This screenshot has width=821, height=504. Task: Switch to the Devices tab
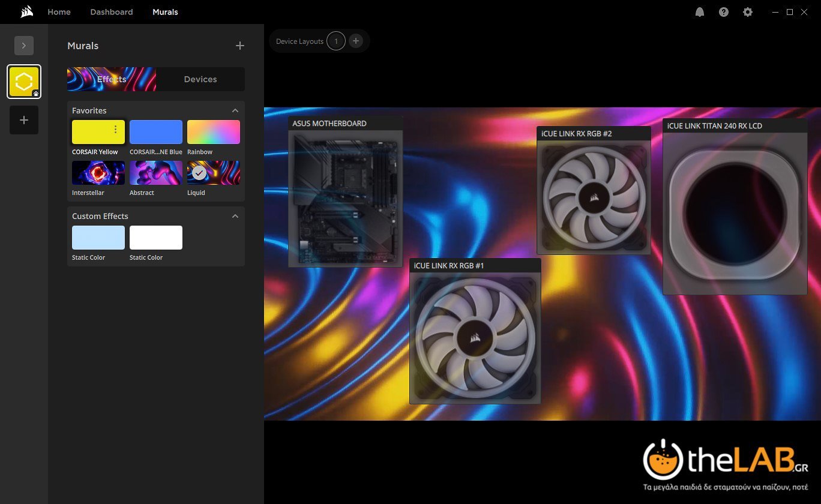(200, 79)
